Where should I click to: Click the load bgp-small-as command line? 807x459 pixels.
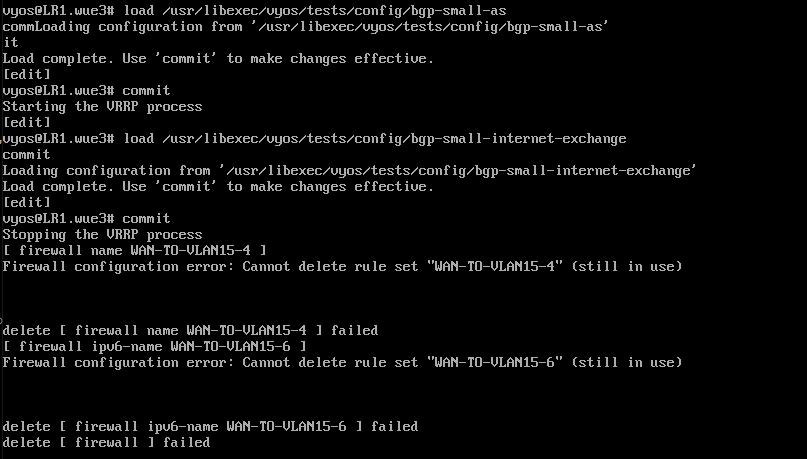point(254,10)
